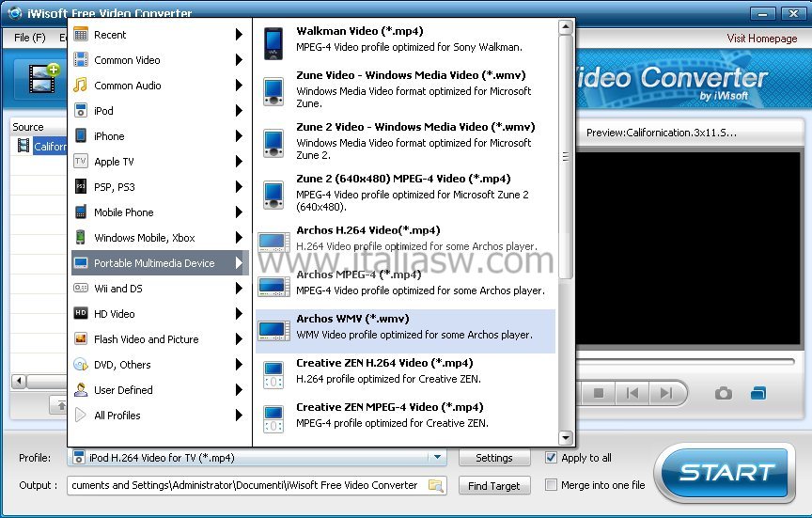Click the source list scroll-left arrow
The height and width of the screenshot is (518, 812).
pyautogui.click(x=19, y=382)
